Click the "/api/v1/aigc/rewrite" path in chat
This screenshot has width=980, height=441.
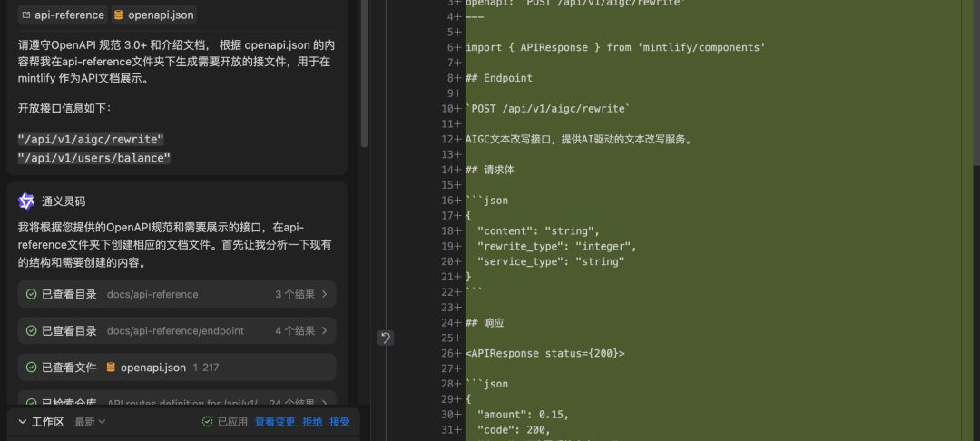tap(92, 139)
